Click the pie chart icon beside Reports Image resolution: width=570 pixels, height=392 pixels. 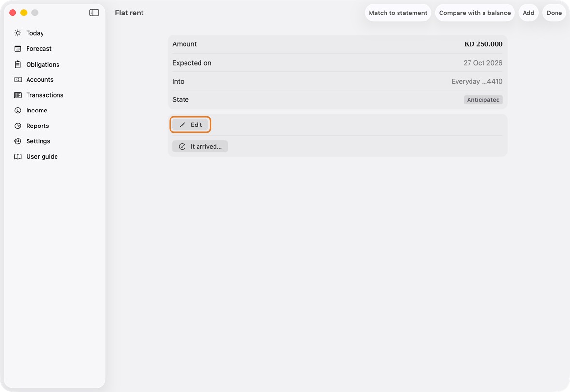click(18, 126)
